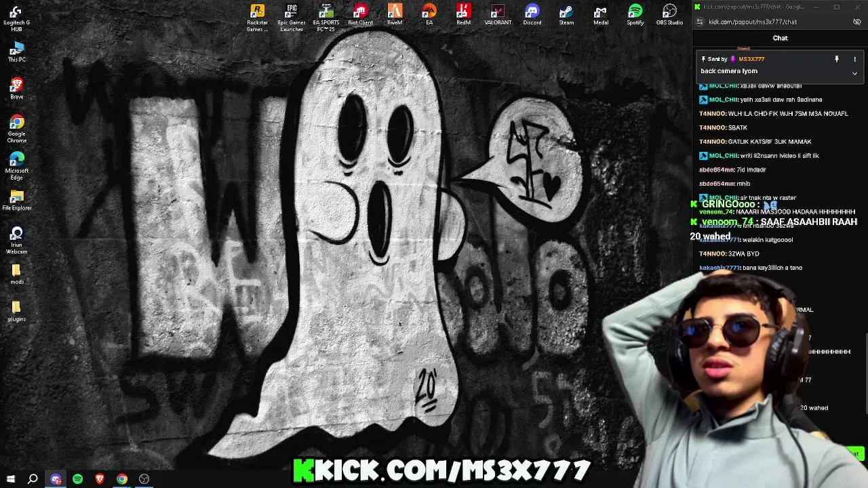Select the plugins folder on desktop
Viewport: 868px width, 488px height.
coord(17,311)
